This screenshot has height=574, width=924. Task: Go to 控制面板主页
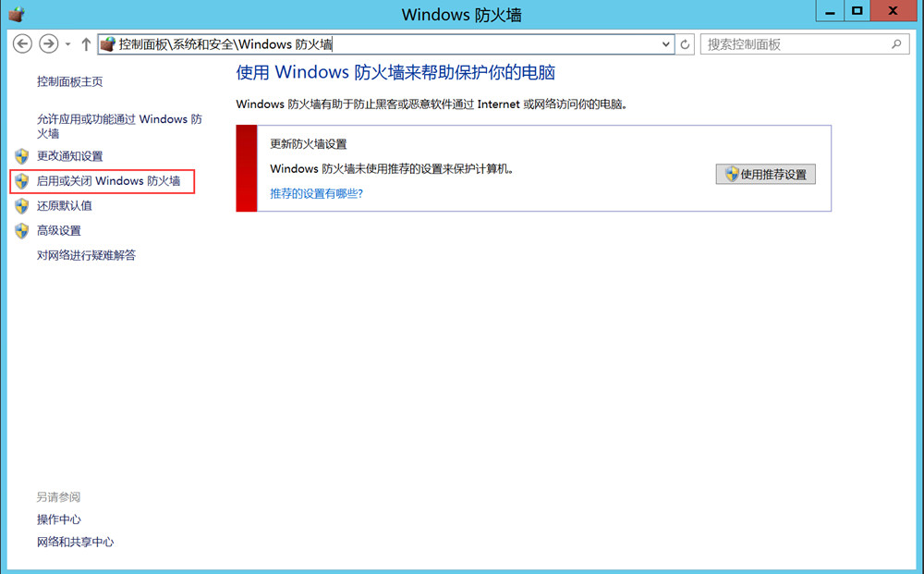pos(69,81)
